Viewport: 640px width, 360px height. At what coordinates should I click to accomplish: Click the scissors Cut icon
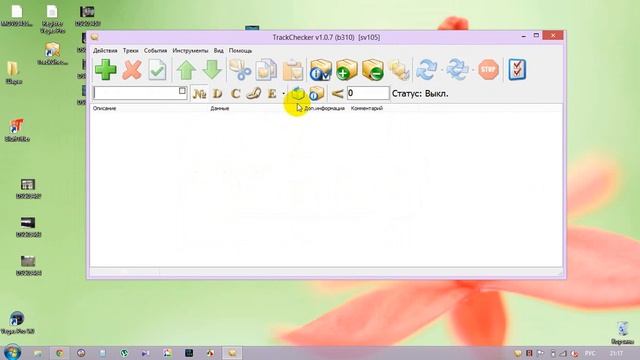[x=240, y=70]
